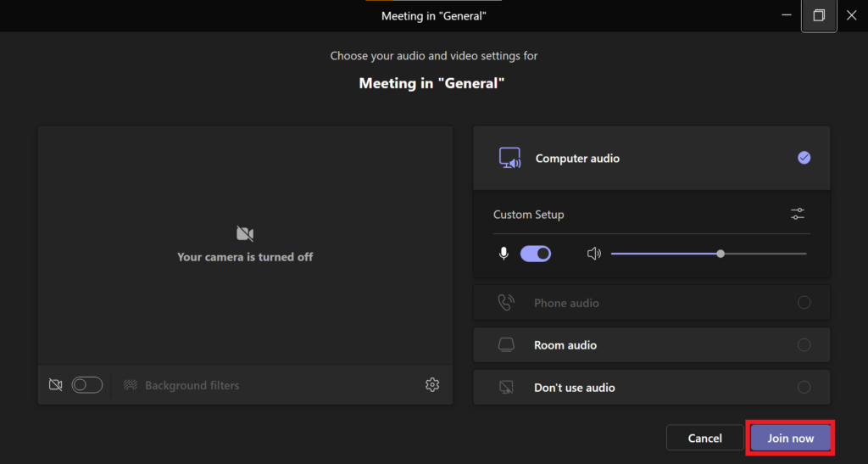
Task: Restore down the meeting window
Action: (819, 15)
